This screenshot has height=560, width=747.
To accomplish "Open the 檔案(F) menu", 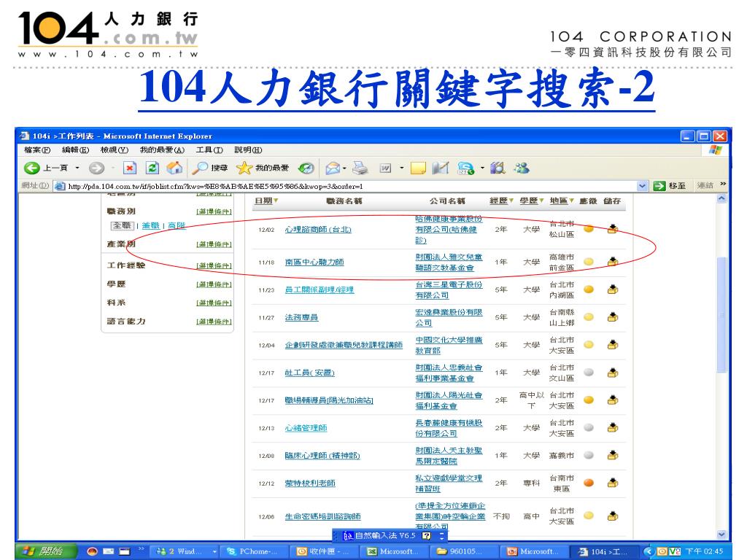I will coord(37,150).
